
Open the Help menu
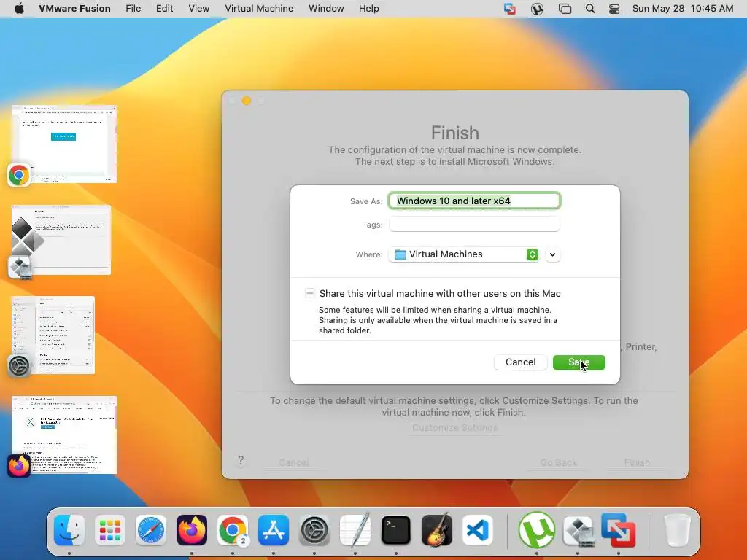pos(368,9)
